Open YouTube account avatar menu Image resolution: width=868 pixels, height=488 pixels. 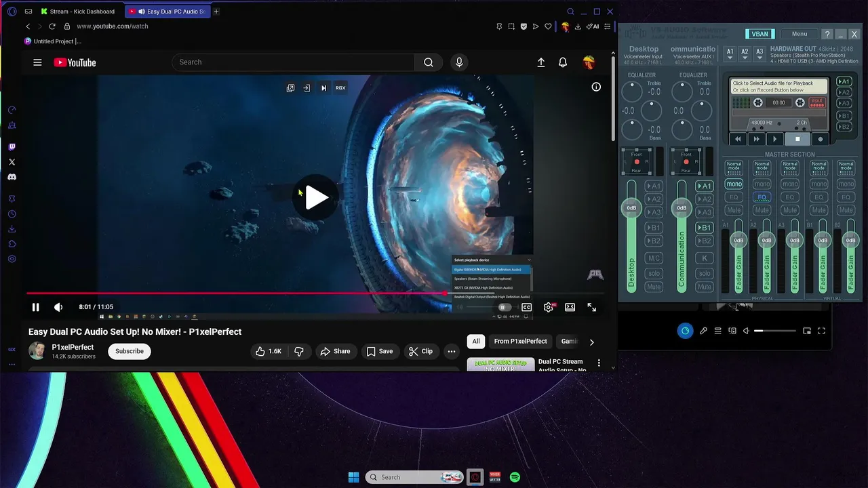[x=589, y=62]
